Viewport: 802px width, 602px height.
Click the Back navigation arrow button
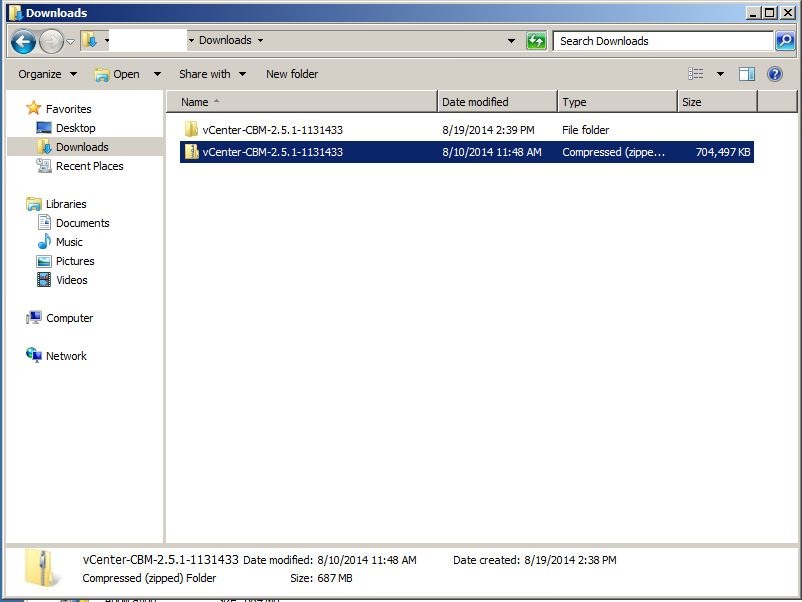pos(23,41)
